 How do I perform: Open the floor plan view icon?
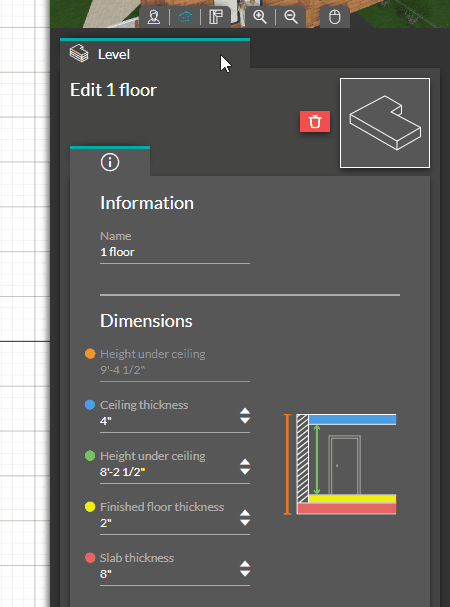pyautogui.click(x=216, y=17)
